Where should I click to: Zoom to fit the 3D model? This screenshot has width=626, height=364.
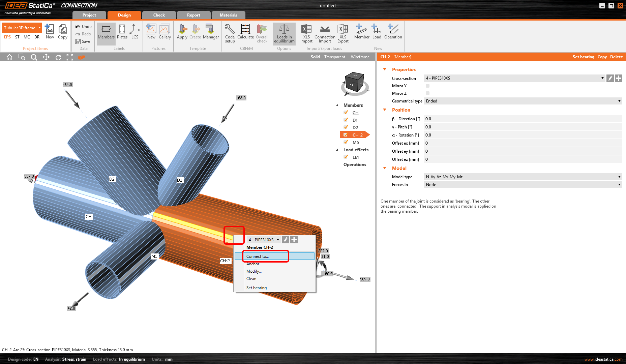point(70,57)
